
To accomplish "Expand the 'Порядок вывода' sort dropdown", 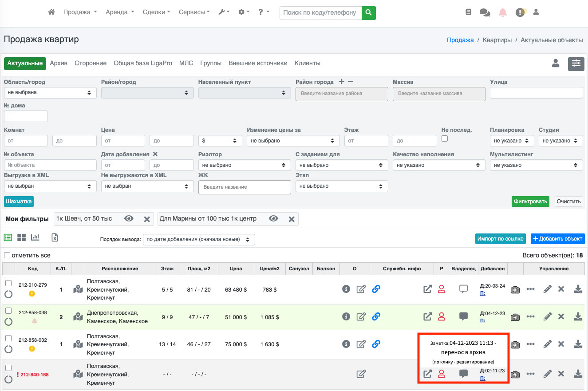I will pos(199,239).
